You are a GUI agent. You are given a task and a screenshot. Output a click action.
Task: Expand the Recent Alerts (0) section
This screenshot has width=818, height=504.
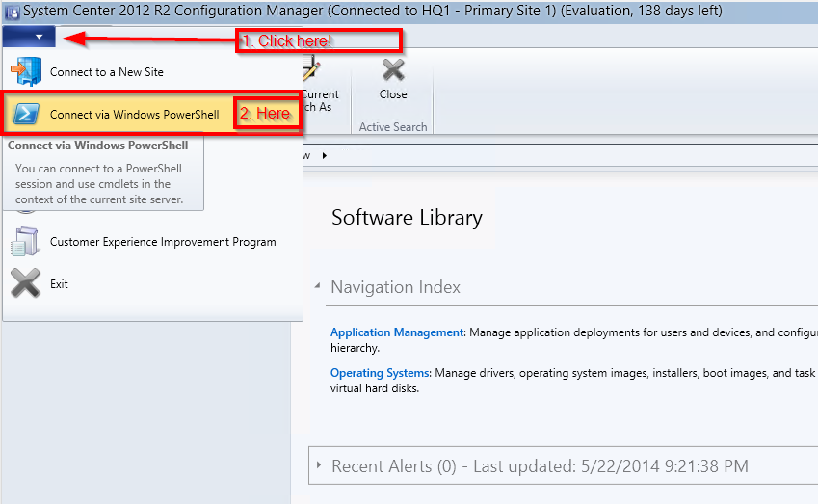pyautogui.click(x=318, y=464)
